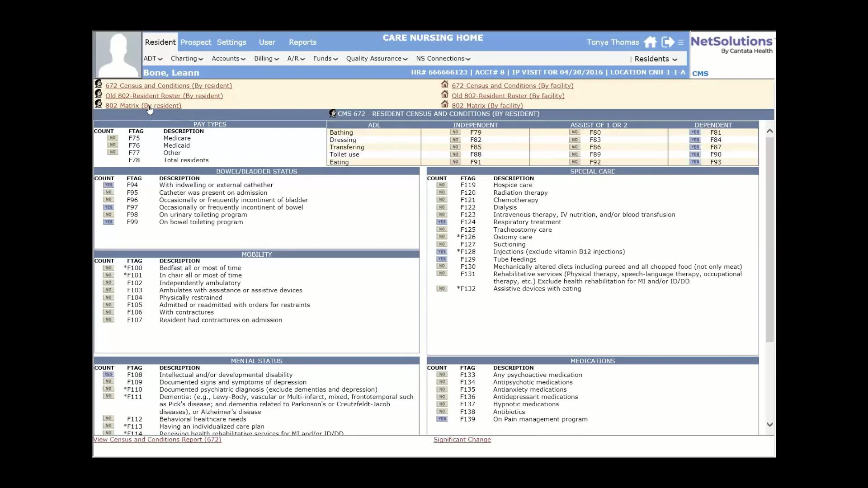This screenshot has width=868, height=488.
Task: Click the resident photo placeholder
Action: tap(118, 54)
